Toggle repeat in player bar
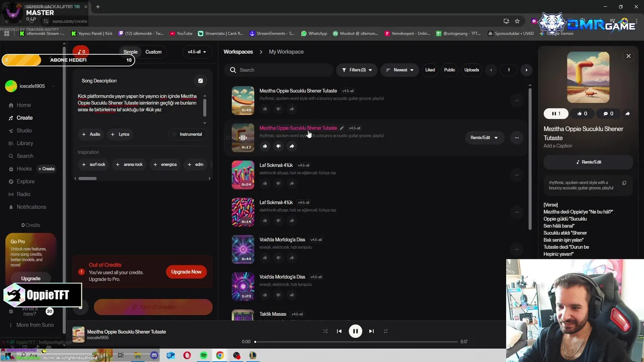Viewport: 644px width, 362px height. pyautogui.click(x=386, y=331)
